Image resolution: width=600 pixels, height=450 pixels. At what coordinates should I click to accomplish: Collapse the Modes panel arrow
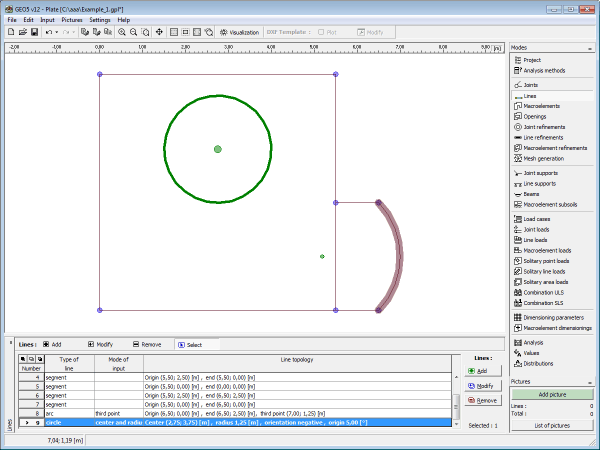click(592, 47)
